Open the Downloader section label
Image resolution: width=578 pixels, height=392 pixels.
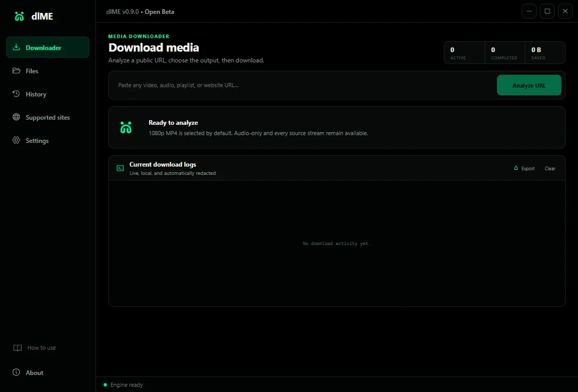[43, 47]
